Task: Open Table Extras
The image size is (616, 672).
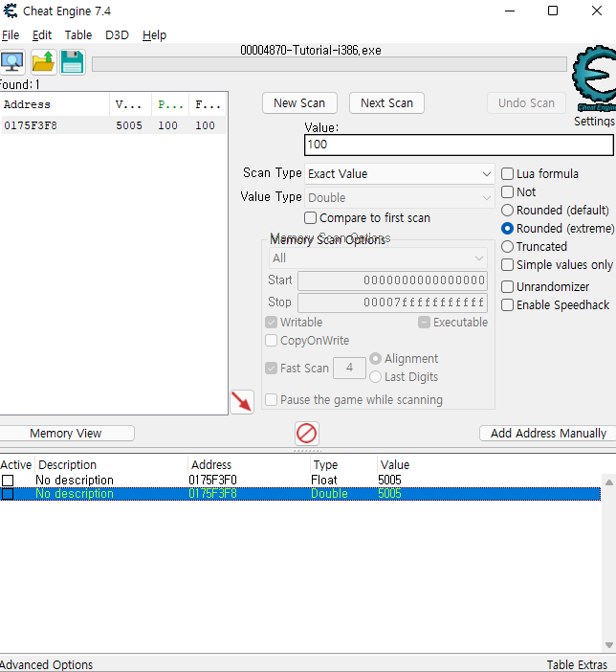Action: (x=577, y=664)
